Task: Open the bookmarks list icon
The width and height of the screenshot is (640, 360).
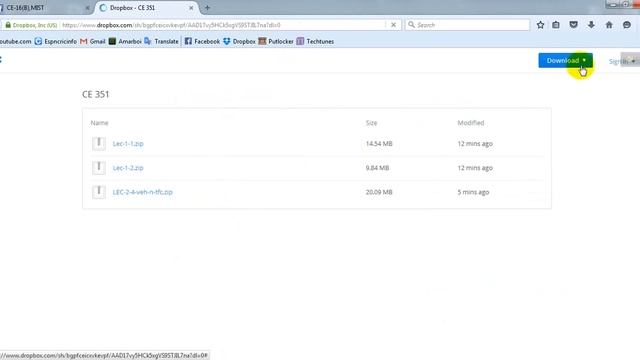Action: tap(556, 25)
